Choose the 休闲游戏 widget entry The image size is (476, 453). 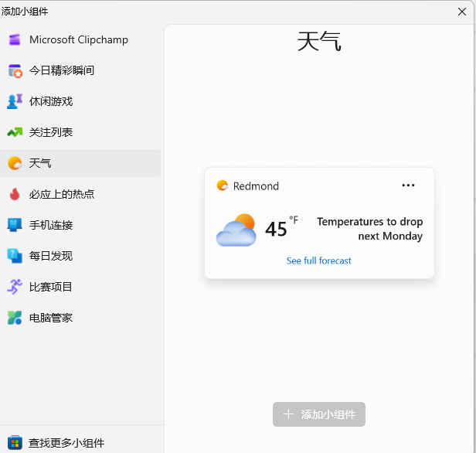tap(80, 101)
